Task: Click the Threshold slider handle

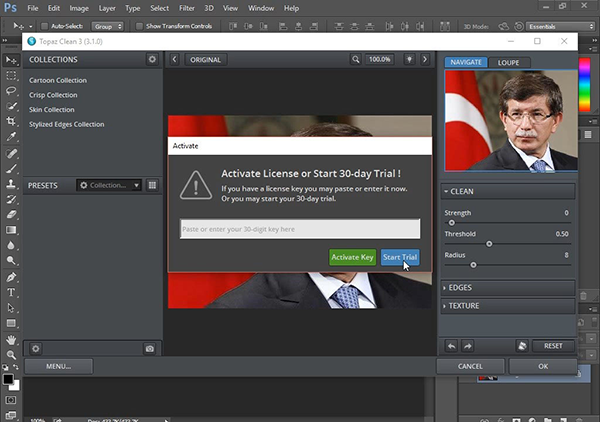Action: (x=489, y=244)
